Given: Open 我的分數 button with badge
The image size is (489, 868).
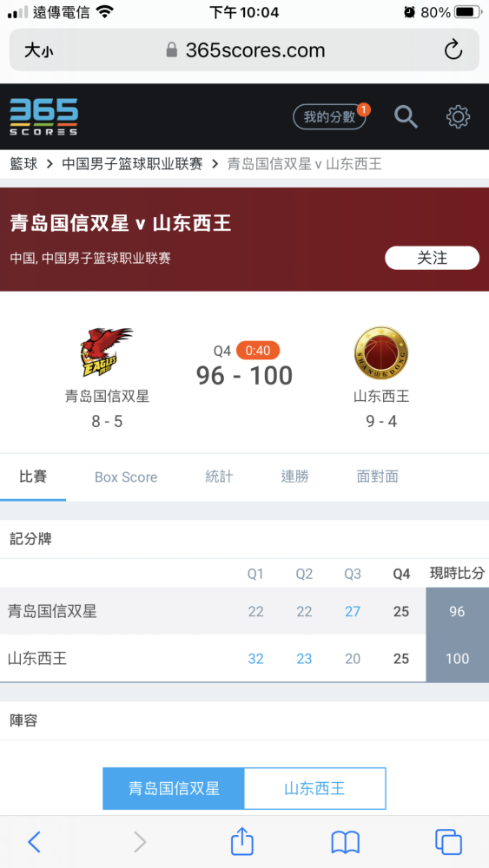Looking at the screenshot, I should pyautogui.click(x=330, y=117).
